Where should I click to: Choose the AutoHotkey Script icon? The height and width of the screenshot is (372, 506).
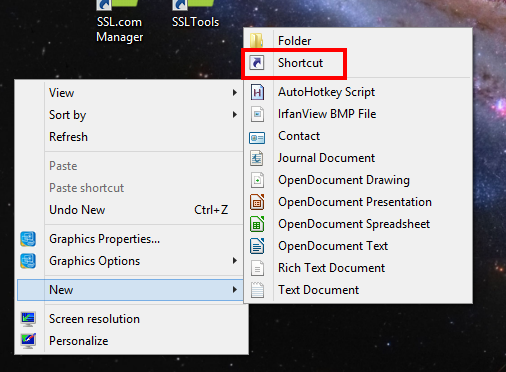click(257, 92)
